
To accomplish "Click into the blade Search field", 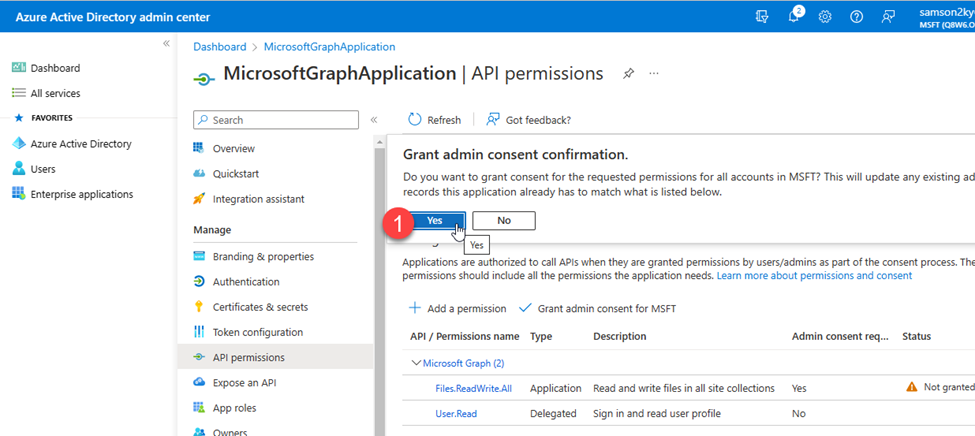I will [x=276, y=120].
